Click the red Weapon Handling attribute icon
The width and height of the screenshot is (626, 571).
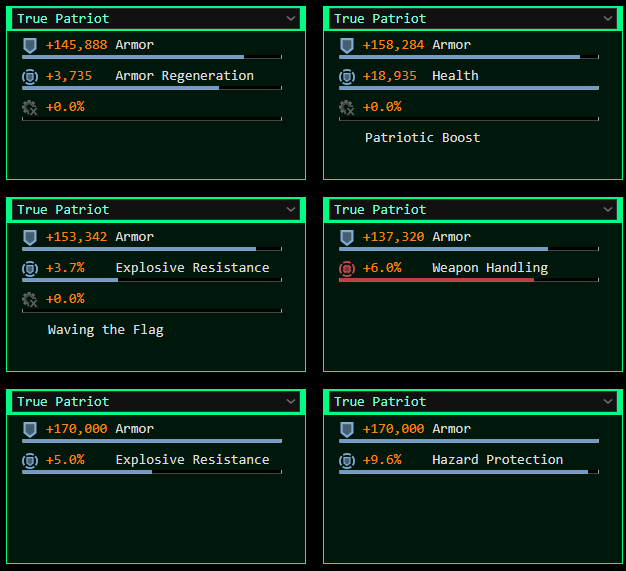click(347, 268)
